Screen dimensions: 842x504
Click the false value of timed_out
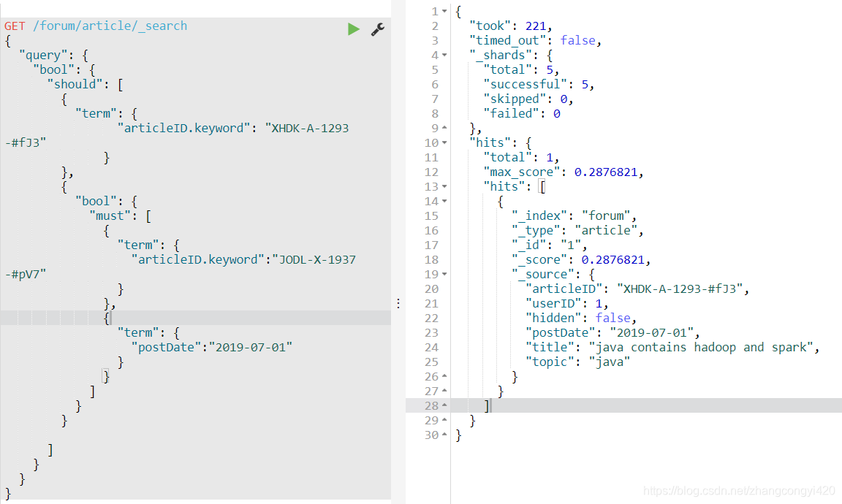pos(578,40)
